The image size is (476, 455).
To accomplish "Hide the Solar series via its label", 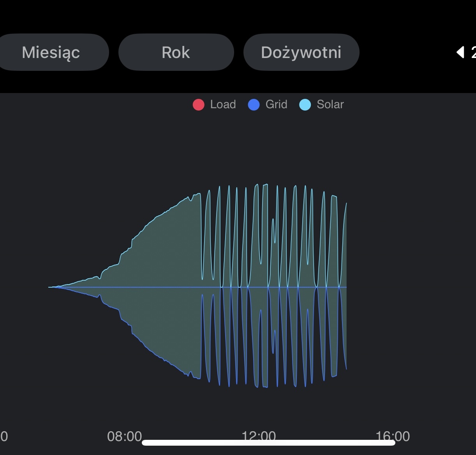I will [x=330, y=104].
